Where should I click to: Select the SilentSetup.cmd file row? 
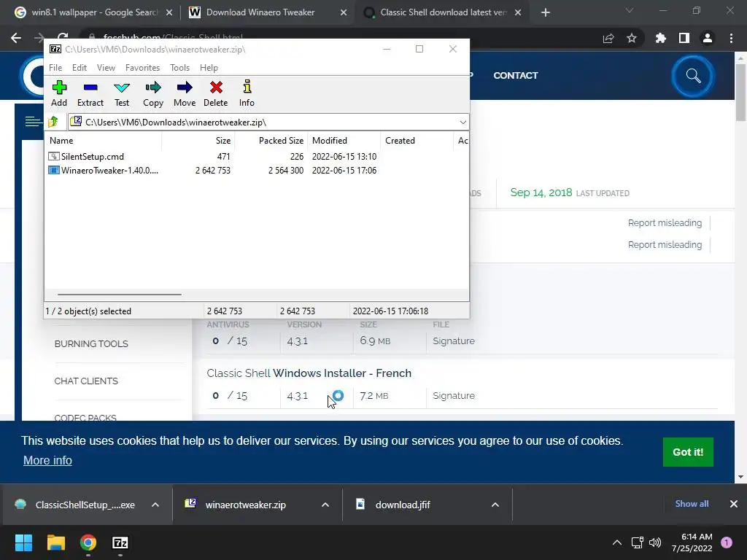click(212, 157)
